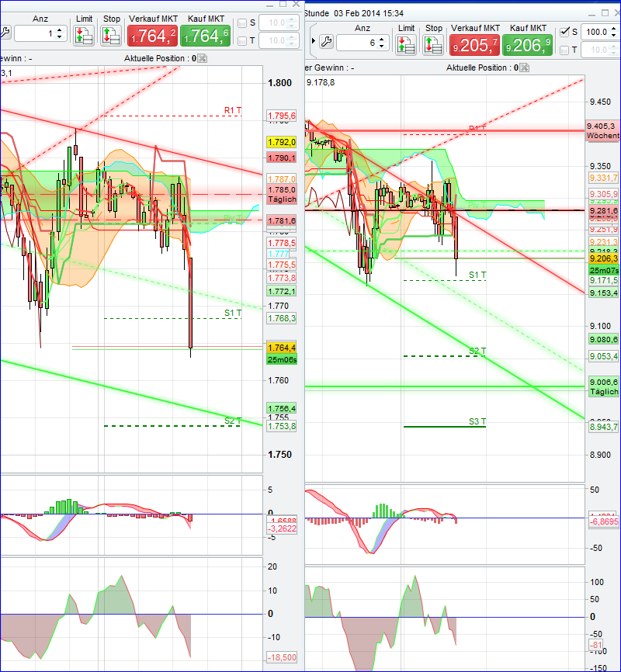Enable the T checkbox on the right order panel
This screenshot has width=621, height=672.
[x=564, y=47]
